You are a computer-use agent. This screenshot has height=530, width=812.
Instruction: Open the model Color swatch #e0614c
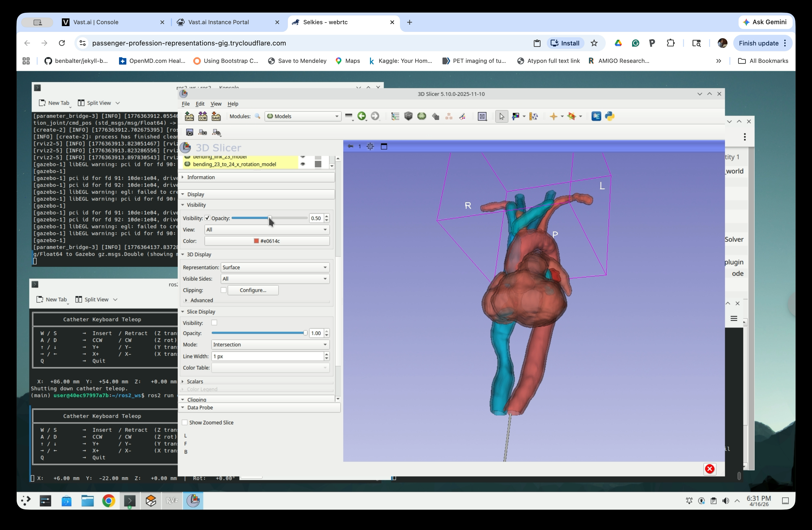click(267, 241)
